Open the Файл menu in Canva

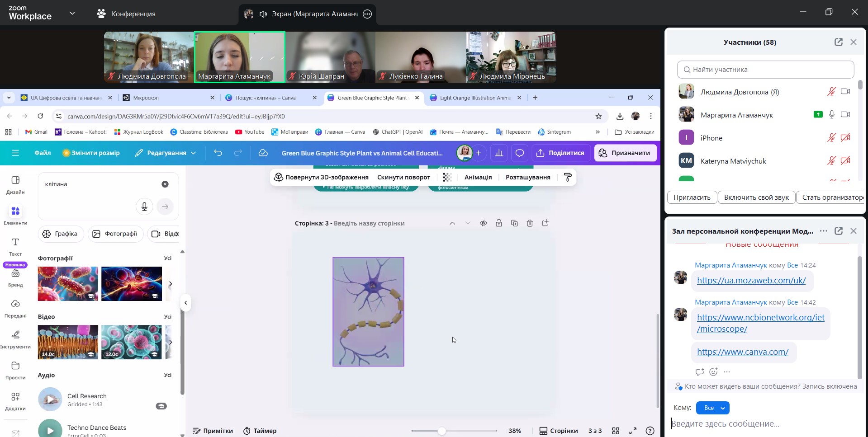(x=43, y=153)
